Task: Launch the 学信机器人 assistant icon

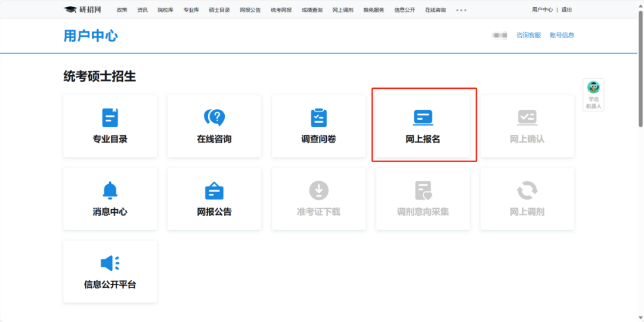Action: (593, 88)
